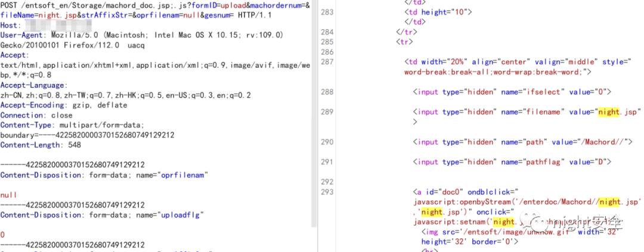
Task: Select the fileName=night.jsp parameter in the request URL
Action: pos(38,15)
